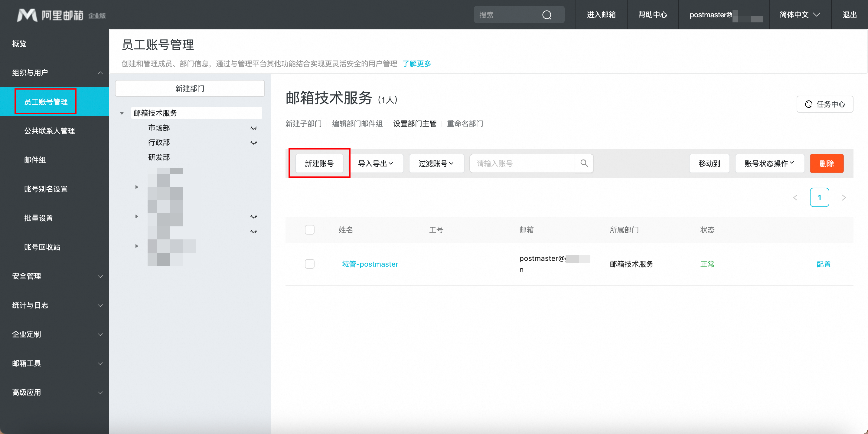Check the 域管-postmaster row checkbox
The image size is (868, 434).
click(x=309, y=264)
